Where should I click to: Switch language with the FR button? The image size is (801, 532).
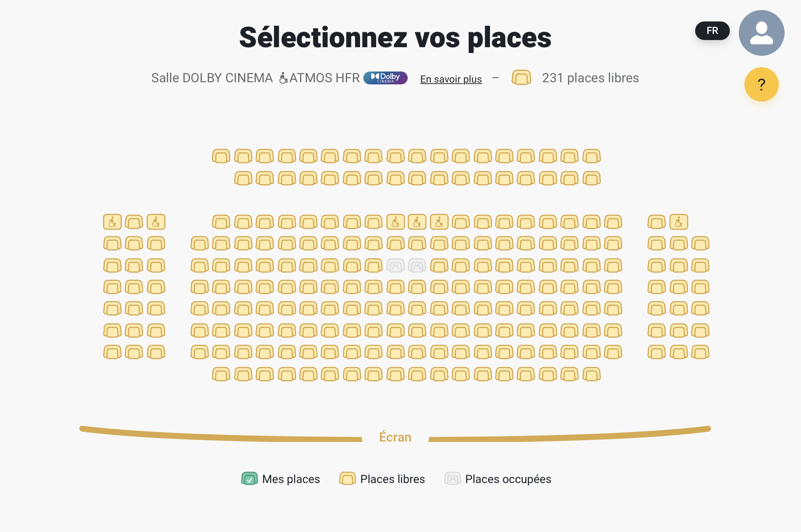[712, 31]
